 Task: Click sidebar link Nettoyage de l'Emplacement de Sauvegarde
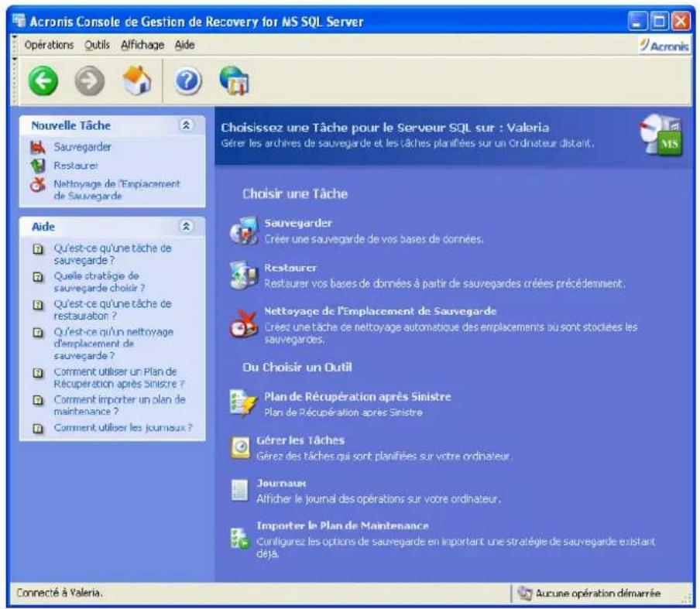click(x=117, y=190)
